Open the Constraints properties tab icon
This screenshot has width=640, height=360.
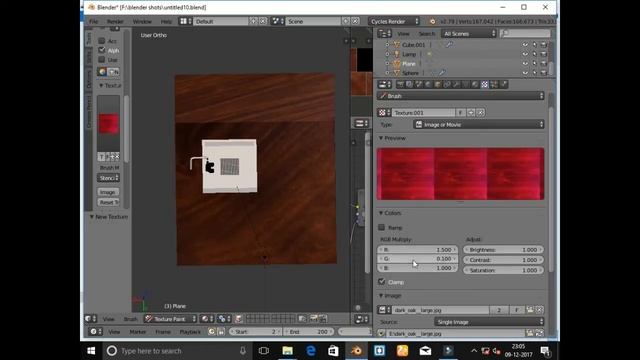coord(447,84)
